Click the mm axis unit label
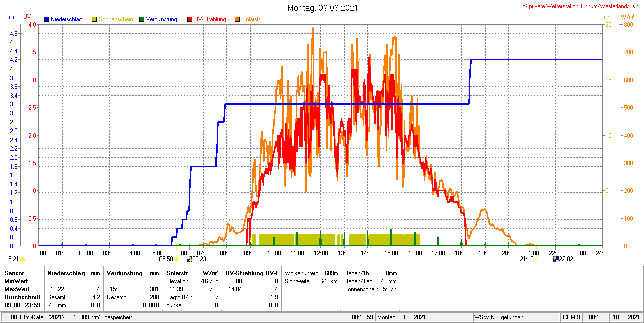This screenshot has width=644, height=323. tap(11, 17)
